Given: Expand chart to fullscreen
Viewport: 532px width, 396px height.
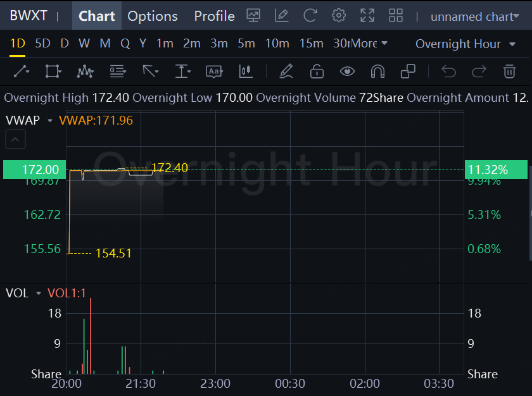Looking at the screenshot, I should pos(367,16).
